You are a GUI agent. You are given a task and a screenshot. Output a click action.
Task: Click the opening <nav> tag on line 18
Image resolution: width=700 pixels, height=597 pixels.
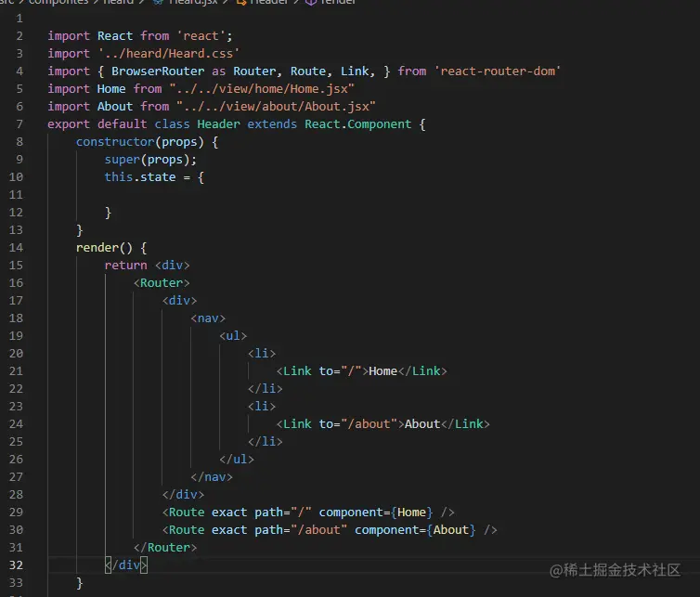[x=208, y=318]
